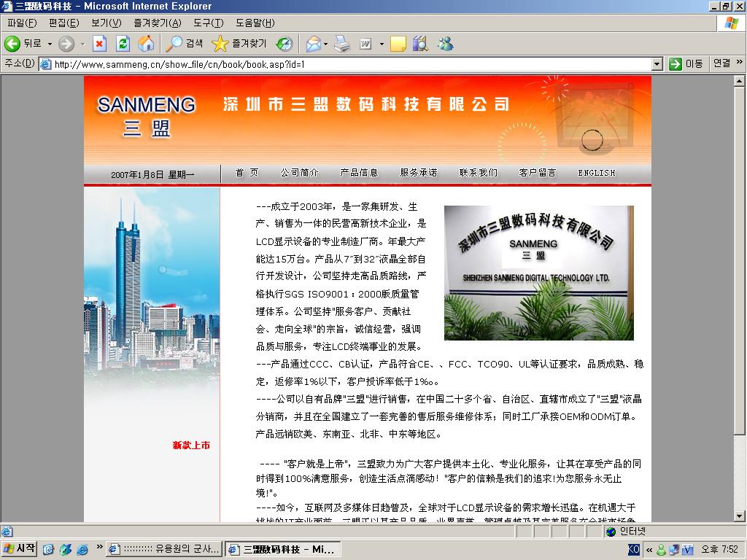Open MSN Messenger from the toolbar
747x560 pixels.
[446, 43]
